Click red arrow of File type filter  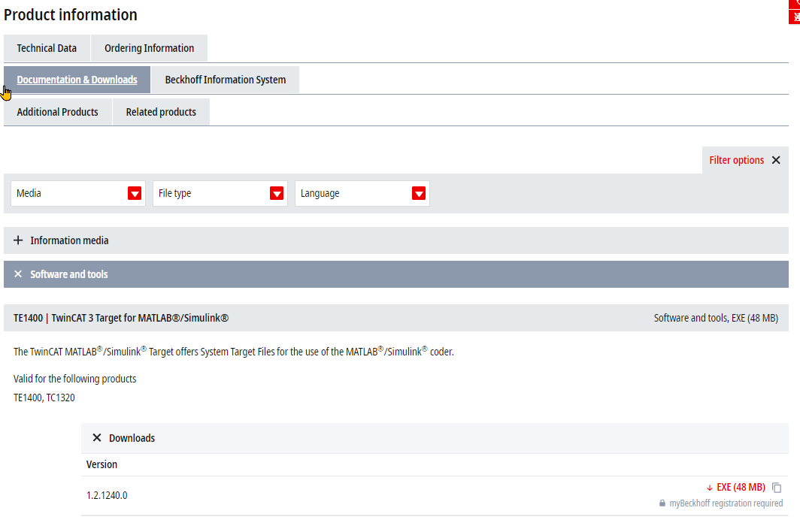tap(277, 193)
